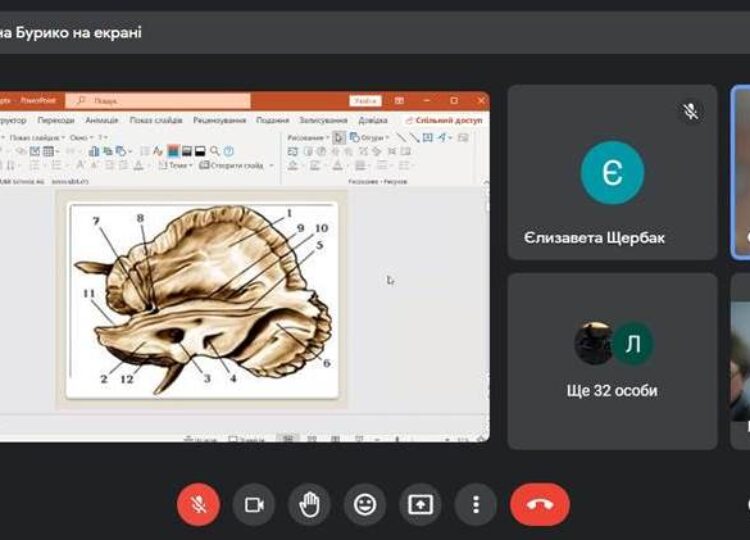Viewport: 750px width, 540px height.
Task: Expand the Фігури shapes dropdown
Action: pyautogui.click(x=369, y=138)
